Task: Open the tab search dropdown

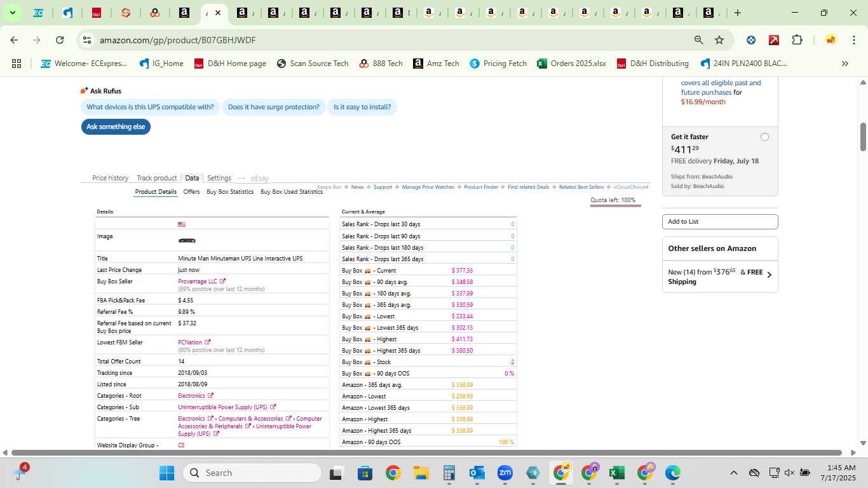Action: click(x=12, y=13)
